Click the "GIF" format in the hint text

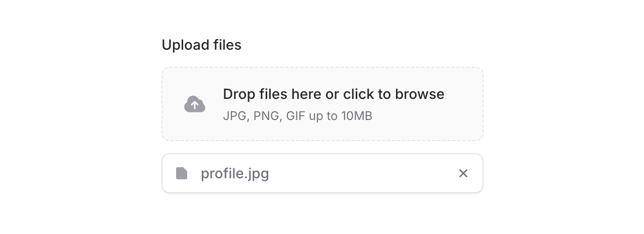point(295,116)
